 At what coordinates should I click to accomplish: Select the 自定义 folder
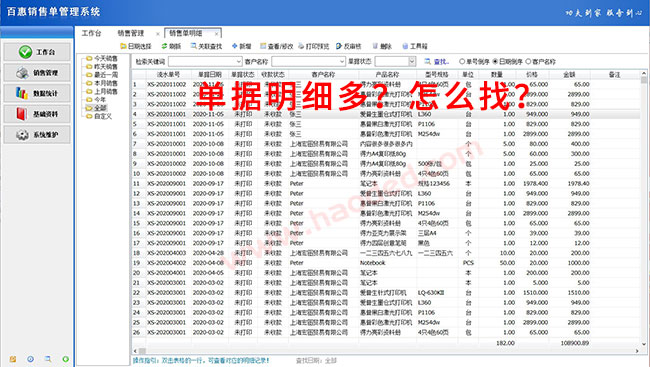(99, 117)
